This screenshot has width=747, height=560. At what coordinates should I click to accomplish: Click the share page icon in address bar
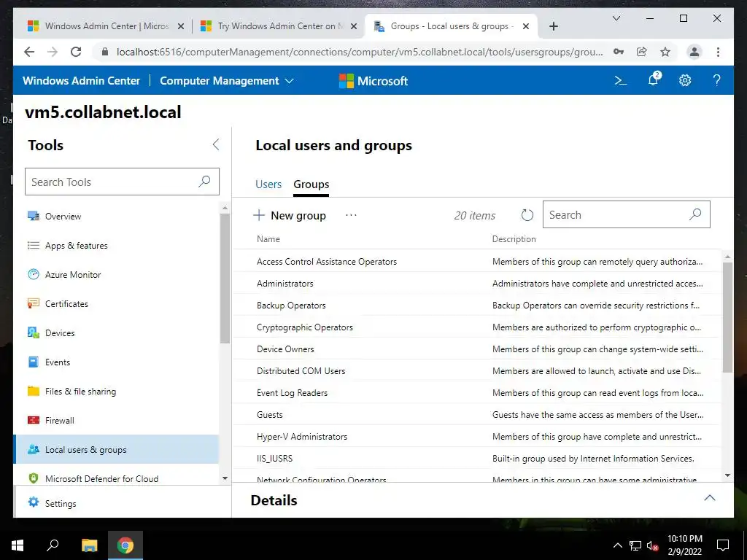click(x=642, y=52)
